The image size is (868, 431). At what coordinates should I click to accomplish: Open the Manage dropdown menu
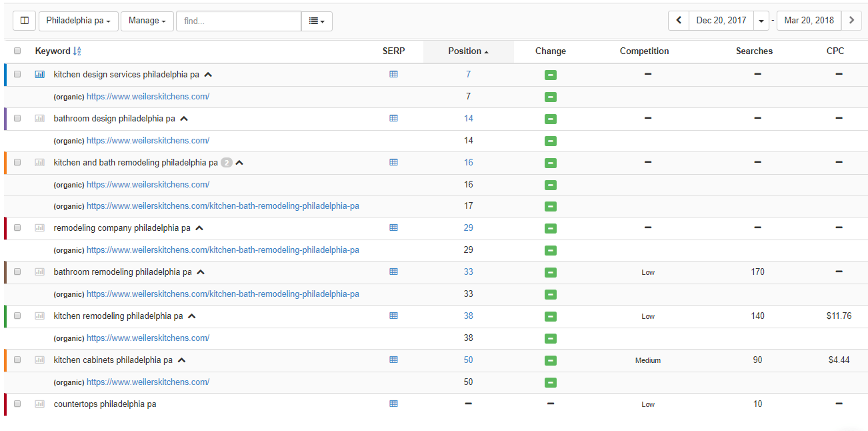pyautogui.click(x=147, y=21)
